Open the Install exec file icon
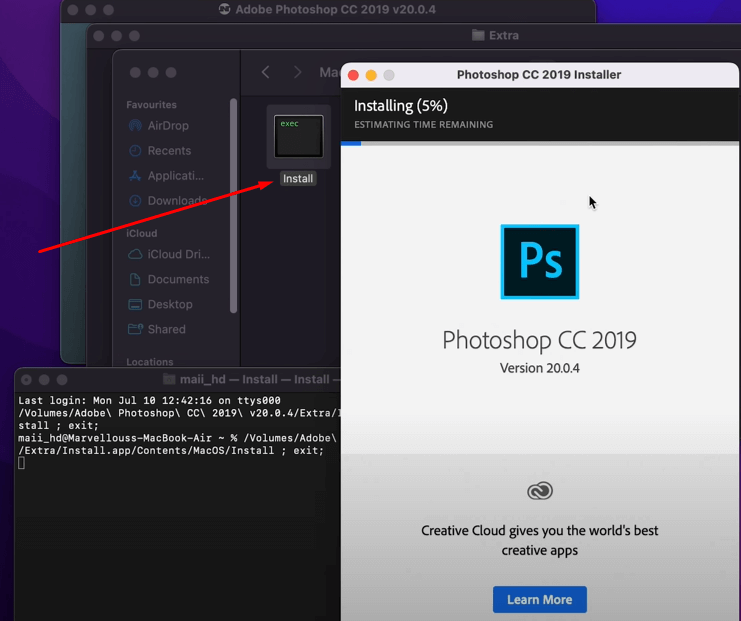Screen dimensions: 741x621 coord(299,136)
